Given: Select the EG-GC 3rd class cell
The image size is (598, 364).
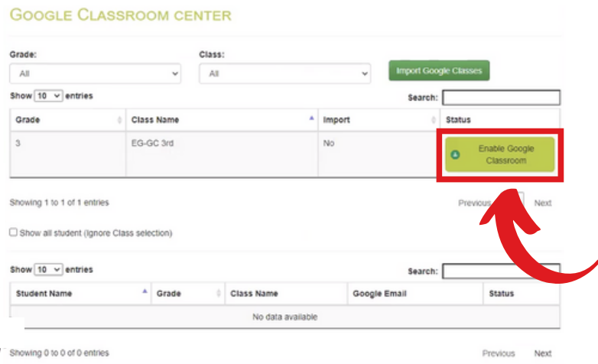Looking at the screenshot, I should pyautogui.click(x=222, y=154).
